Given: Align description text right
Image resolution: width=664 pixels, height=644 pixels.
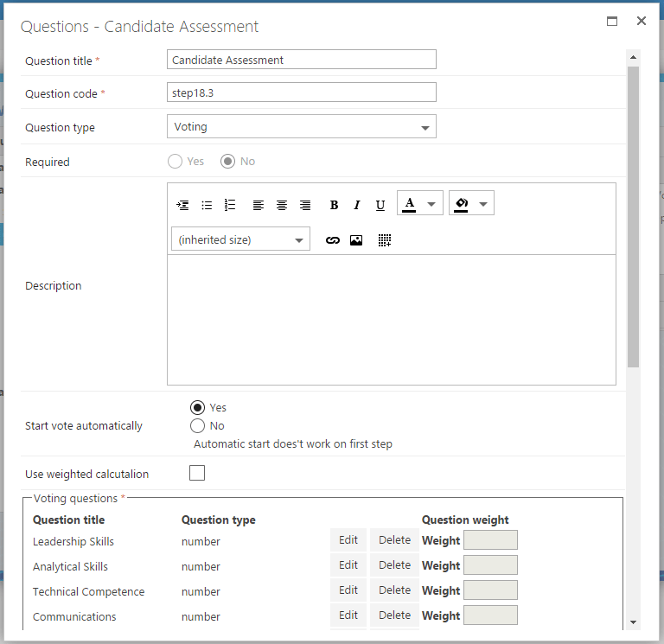Looking at the screenshot, I should pyautogui.click(x=305, y=206).
